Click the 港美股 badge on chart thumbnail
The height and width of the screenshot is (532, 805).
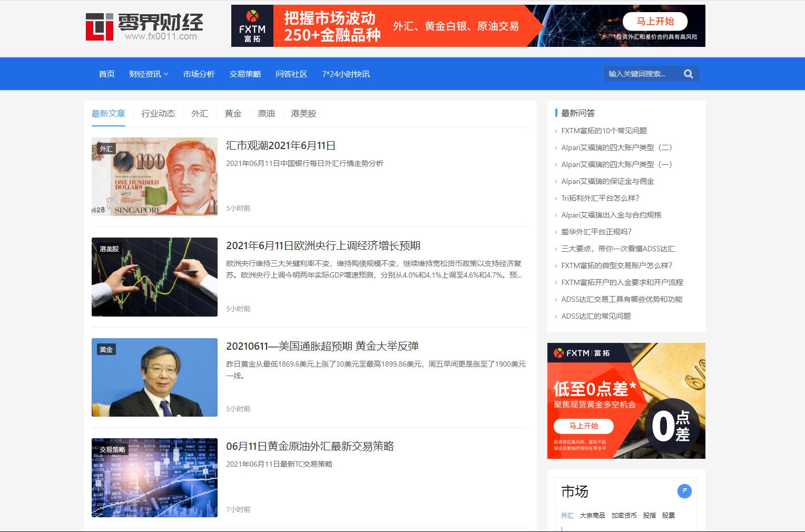coord(109,249)
